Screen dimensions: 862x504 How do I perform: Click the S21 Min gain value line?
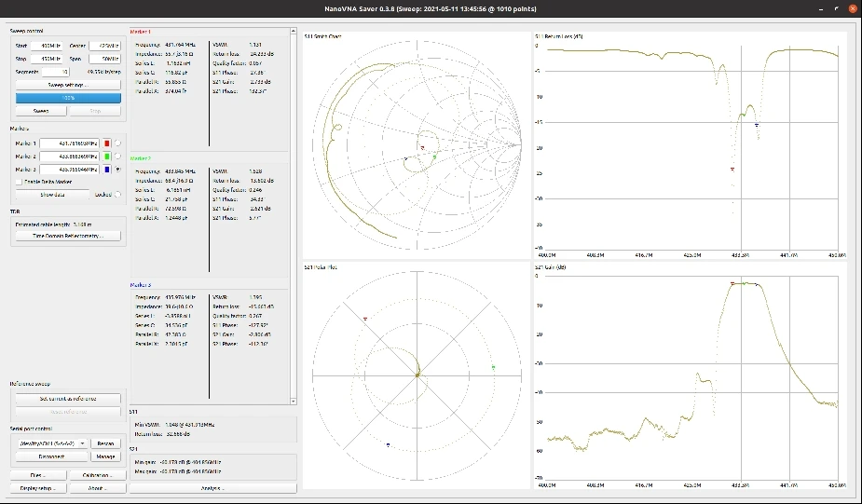click(178, 462)
